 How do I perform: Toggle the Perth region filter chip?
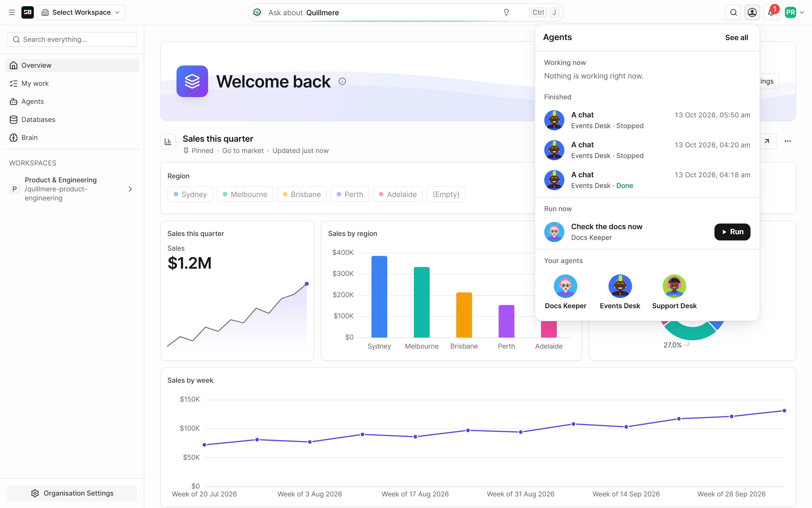[x=350, y=194]
